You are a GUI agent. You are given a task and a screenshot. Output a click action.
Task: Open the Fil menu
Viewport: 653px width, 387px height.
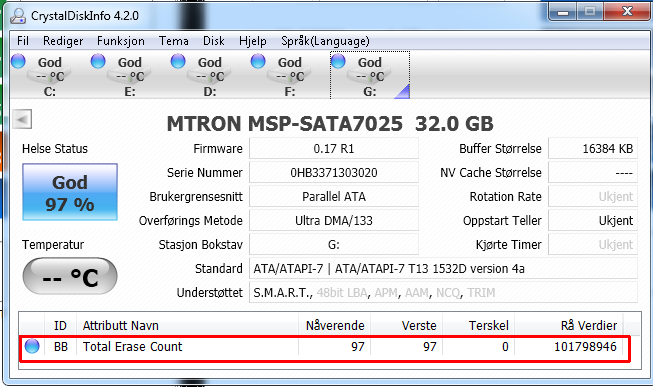tap(22, 41)
